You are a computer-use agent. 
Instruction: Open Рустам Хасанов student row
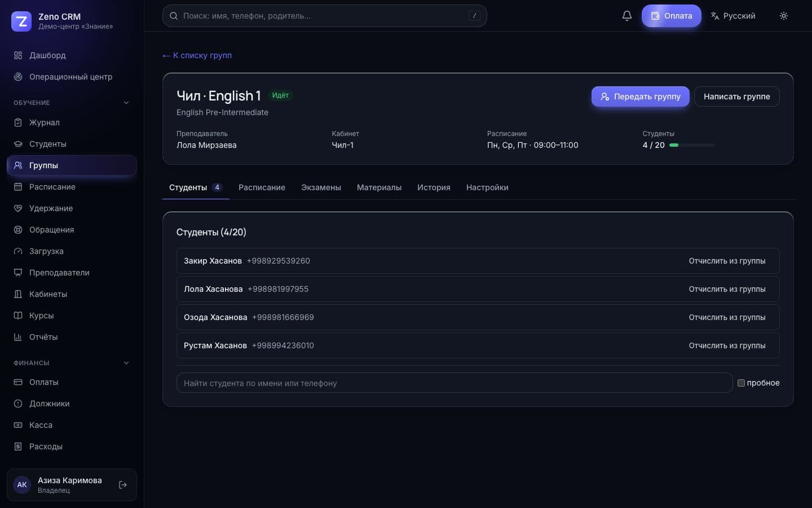tap(478, 345)
